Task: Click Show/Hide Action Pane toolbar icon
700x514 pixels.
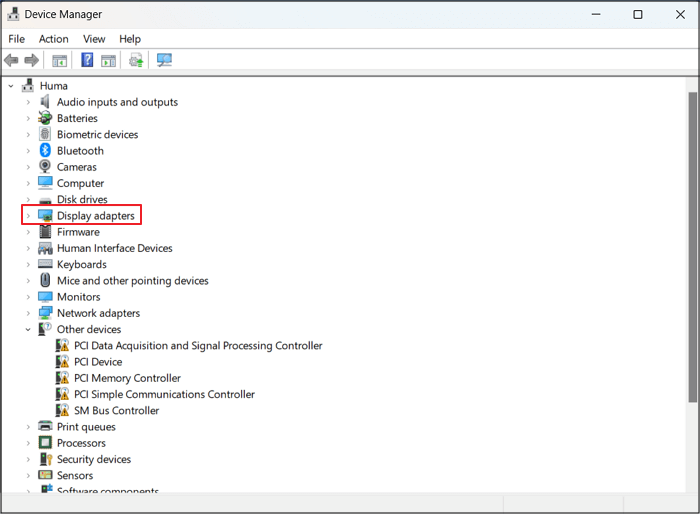Action: pyautogui.click(x=108, y=60)
